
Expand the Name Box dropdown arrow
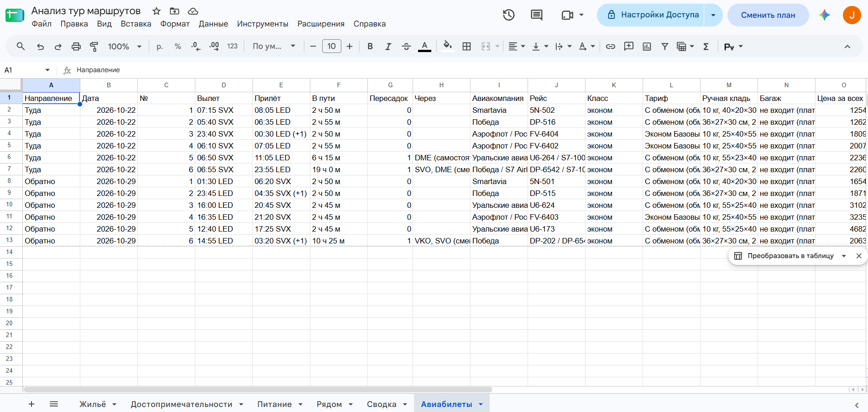point(47,70)
